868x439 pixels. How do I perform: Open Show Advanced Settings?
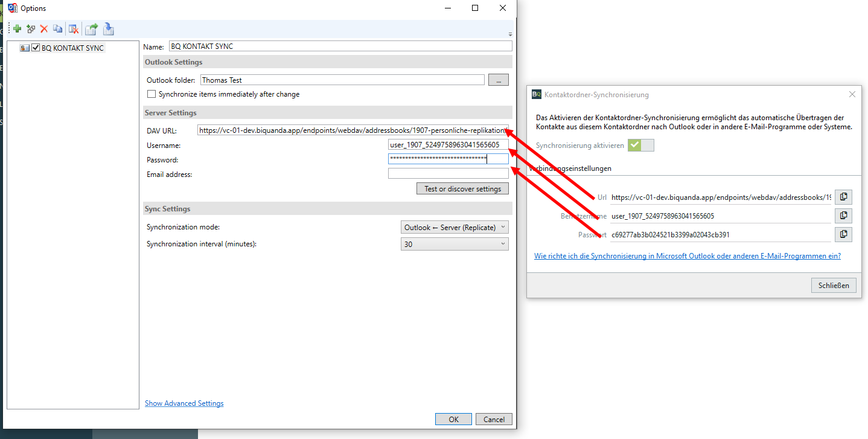click(184, 403)
